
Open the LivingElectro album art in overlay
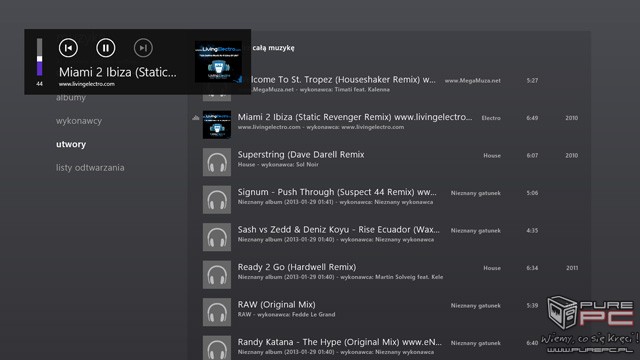[218, 62]
